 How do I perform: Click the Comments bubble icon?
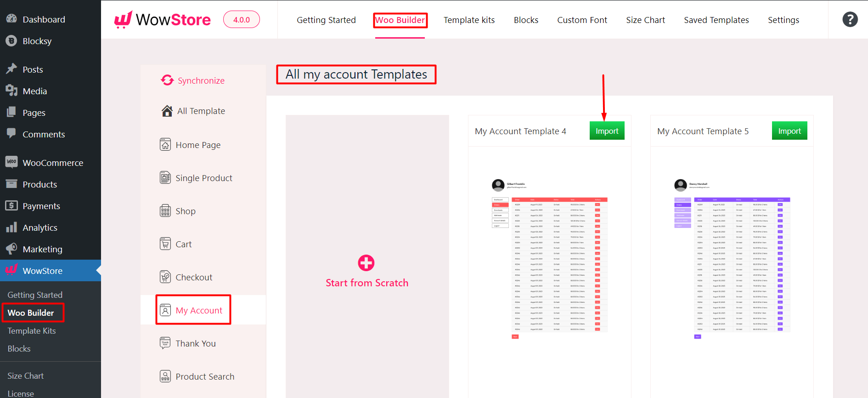point(11,134)
